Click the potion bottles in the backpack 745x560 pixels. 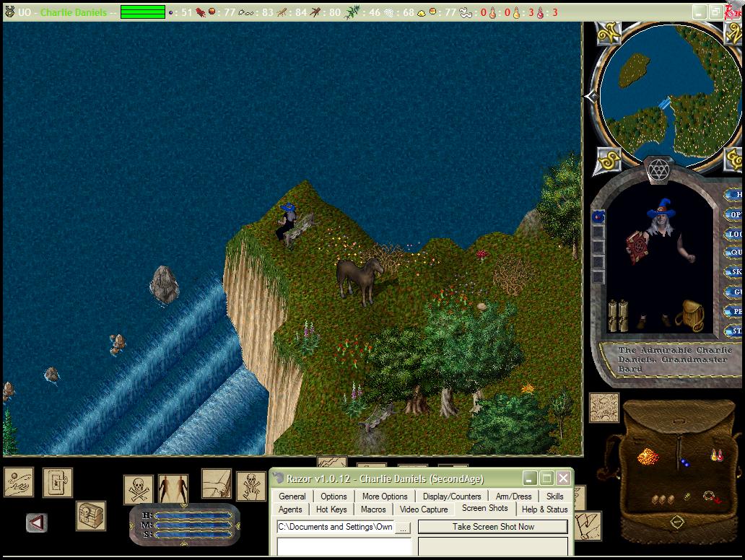pyautogui.click(x=717, y=455)
